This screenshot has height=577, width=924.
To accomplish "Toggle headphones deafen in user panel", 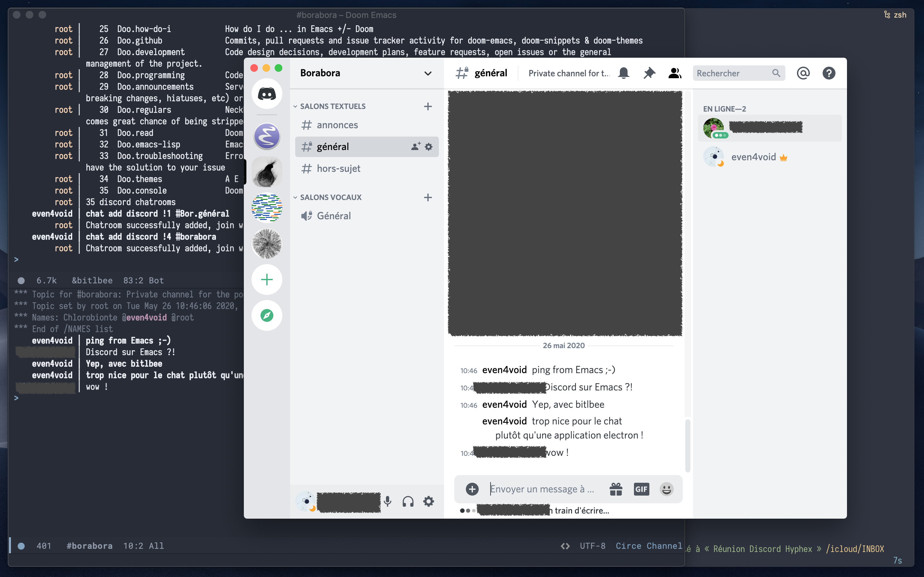I will pyautogui.click(x=408, y=501).
